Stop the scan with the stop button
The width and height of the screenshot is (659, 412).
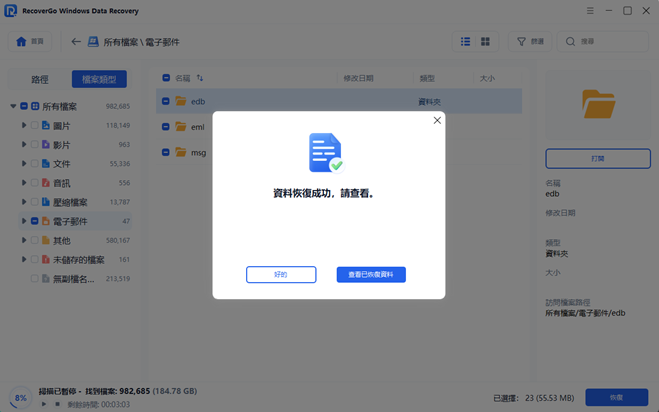coord(58,404)
